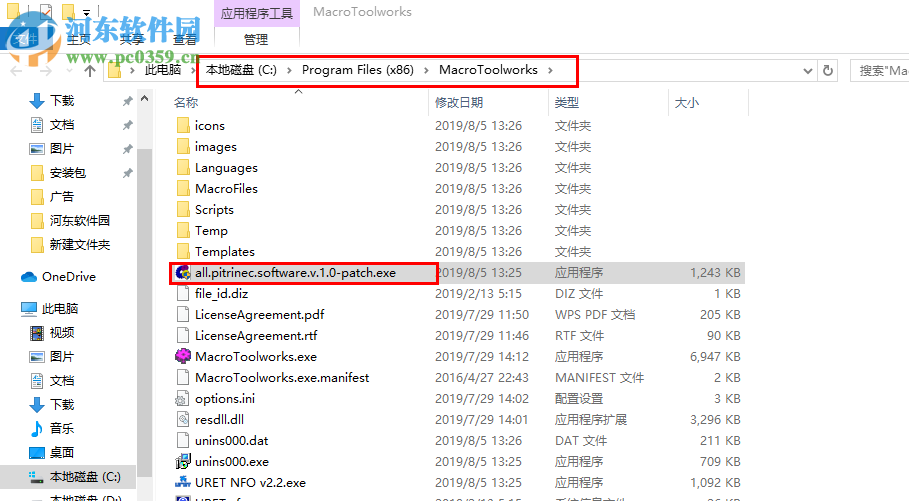Click the LicenseAgreement.pdf file icon
The height and width of the screenshot is (501, 909).
[183, 314]
